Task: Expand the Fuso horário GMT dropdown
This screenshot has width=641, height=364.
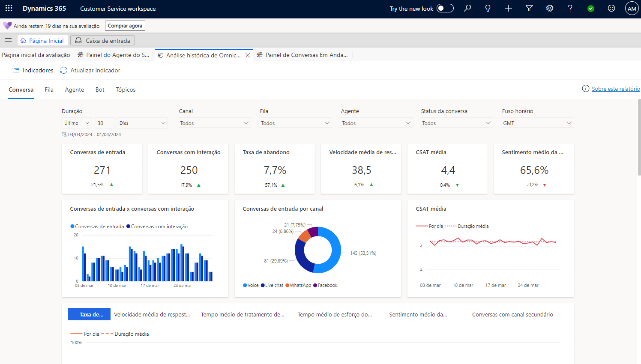Action: pos(537,123)
